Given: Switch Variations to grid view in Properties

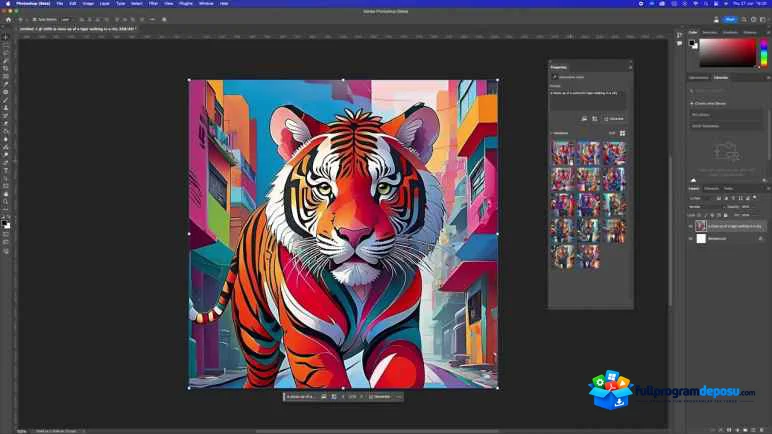Looking at the screenshot, I should tap(622, 133).
